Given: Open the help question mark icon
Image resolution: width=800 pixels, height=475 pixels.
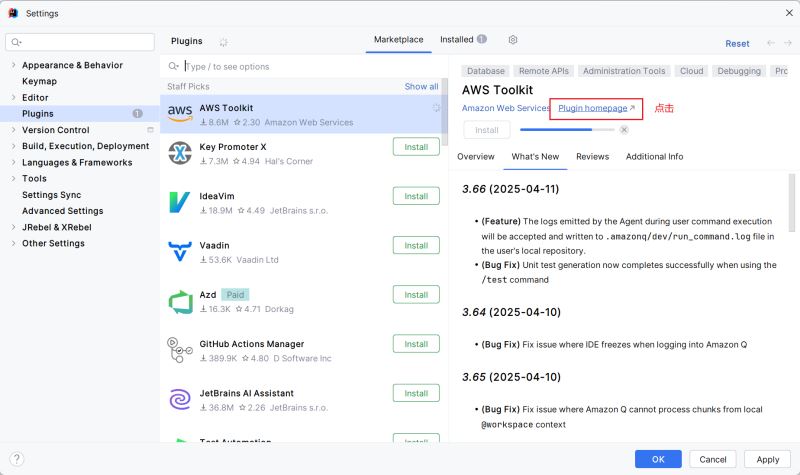Looking at the screenshot, I should coord(17,459).
